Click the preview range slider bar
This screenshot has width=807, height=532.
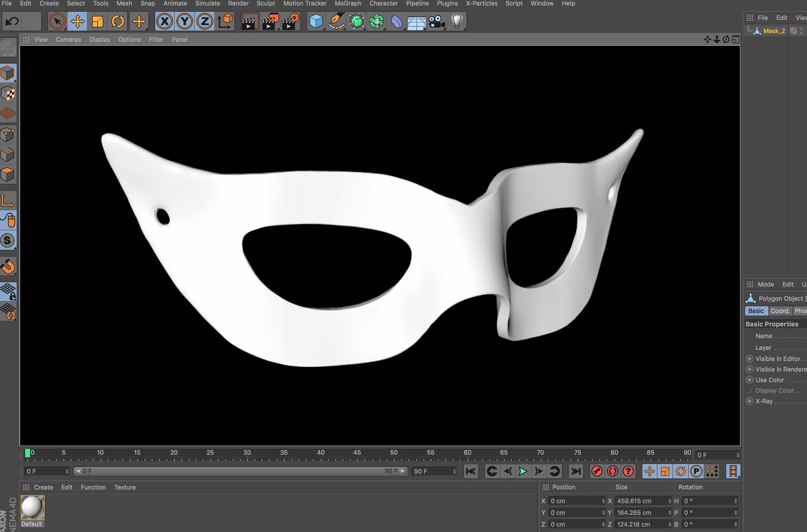coord(240,471)
